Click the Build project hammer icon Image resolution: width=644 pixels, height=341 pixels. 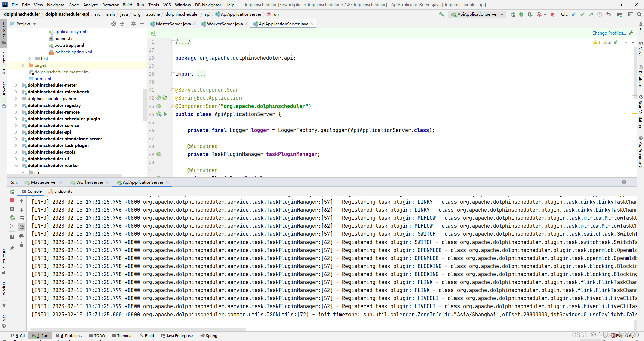441,14
